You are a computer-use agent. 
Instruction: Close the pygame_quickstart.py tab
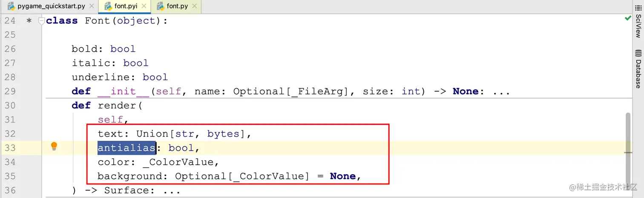[91, 6]
